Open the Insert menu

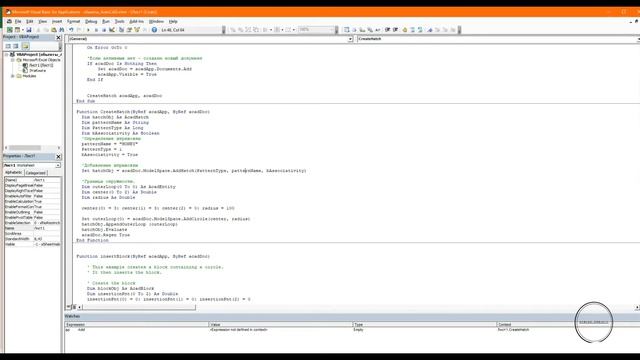click(57, 21)
